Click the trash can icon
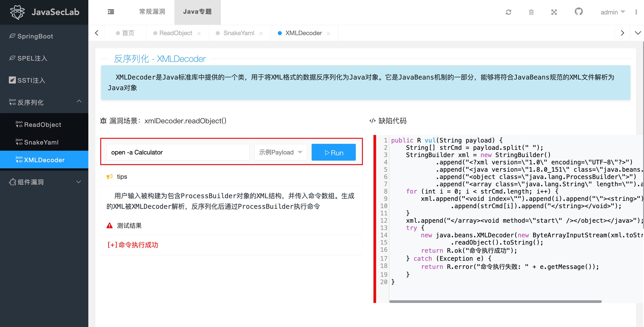Screen dimensions: 644x327 click(531, 12)
